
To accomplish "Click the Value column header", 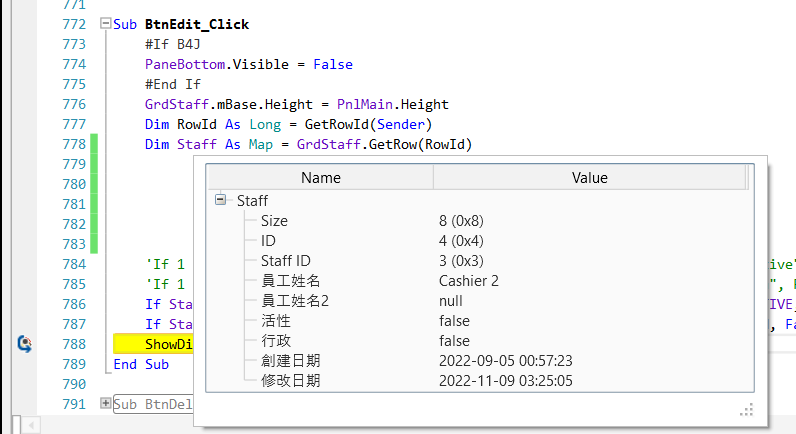I will point(589,178).
